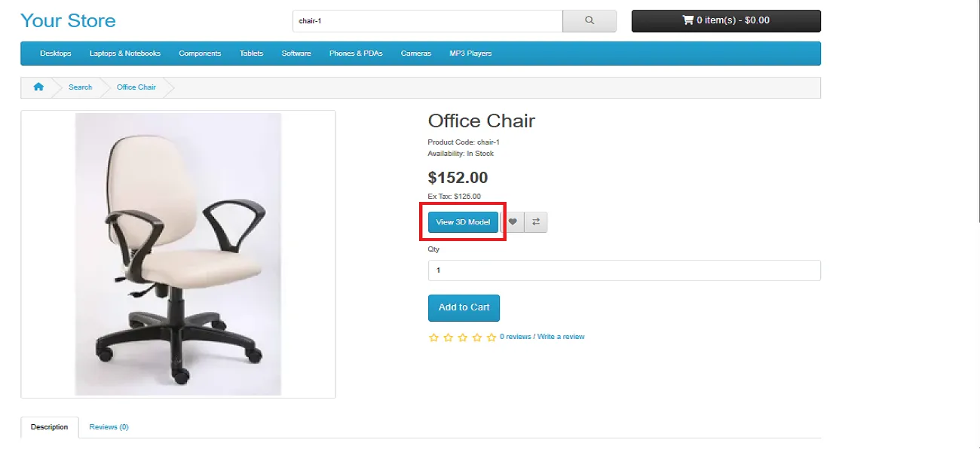Click the Qty input field
Screen dimensions: 980x449
click(623, 270)
